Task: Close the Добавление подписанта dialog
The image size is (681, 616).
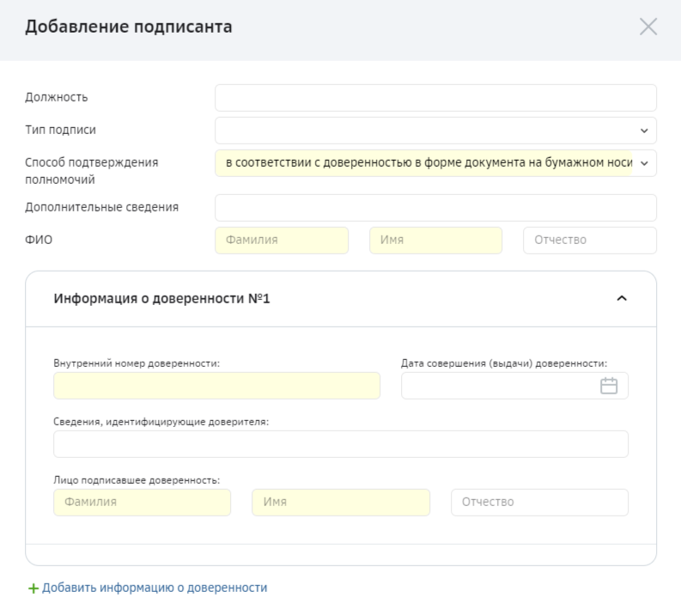Action: [648, 27]
